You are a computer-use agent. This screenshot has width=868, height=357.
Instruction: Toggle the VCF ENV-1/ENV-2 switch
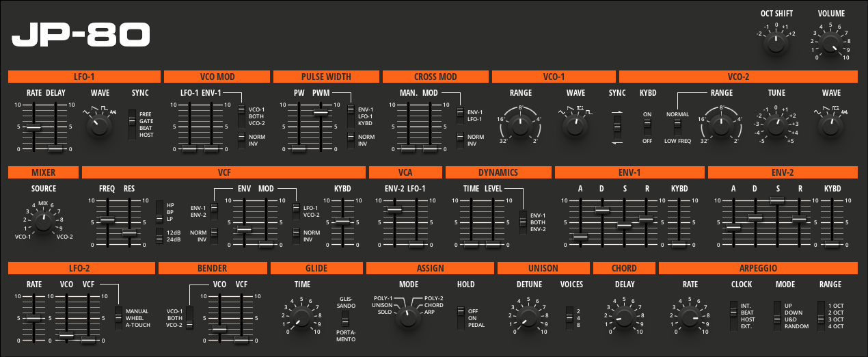pyautogui.click(x=214, y=211)
